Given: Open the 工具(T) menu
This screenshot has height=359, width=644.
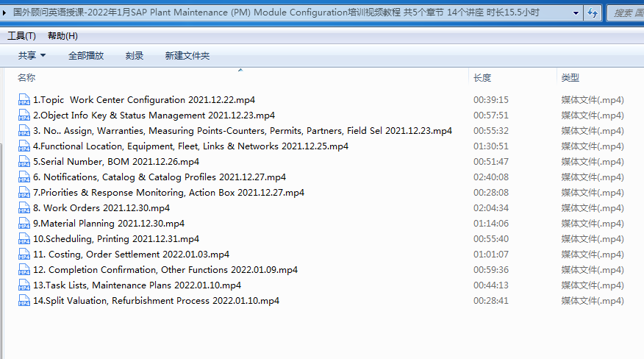Looking at the screenshot, I should 22,36.
